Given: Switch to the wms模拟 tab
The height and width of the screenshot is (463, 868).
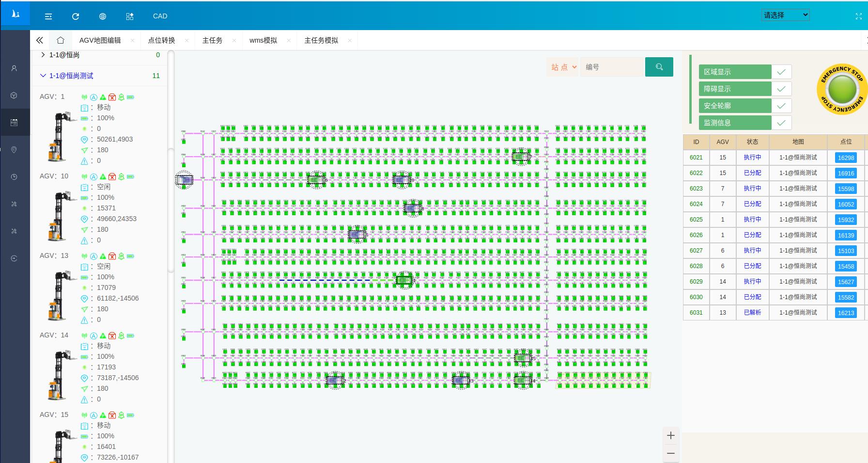Looking at the screenshot, I should [263, 40].
